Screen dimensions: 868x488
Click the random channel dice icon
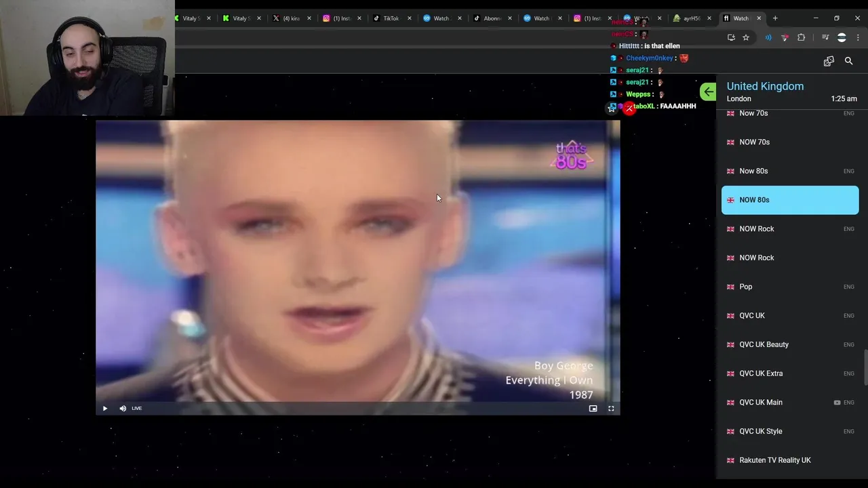coord(829,61)
